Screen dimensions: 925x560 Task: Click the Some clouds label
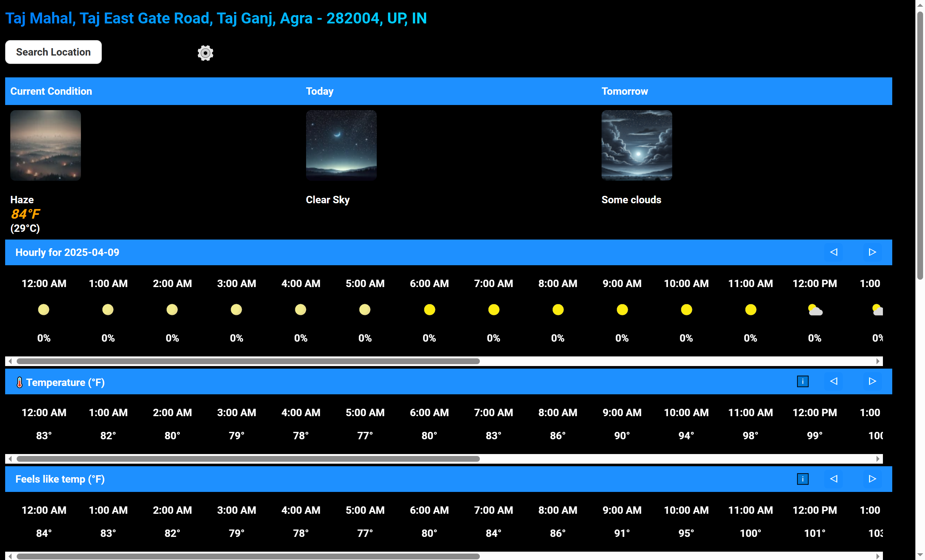tap(631, 200)
